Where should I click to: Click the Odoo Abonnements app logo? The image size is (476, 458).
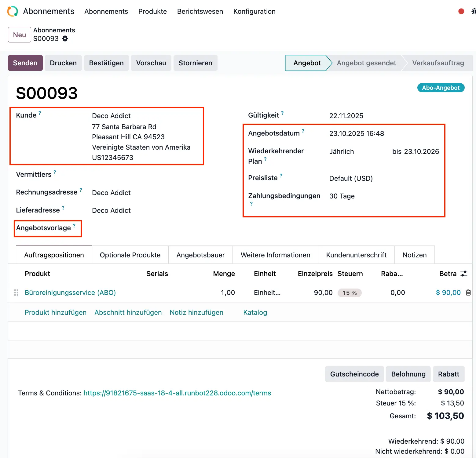[x=13, y=11]
